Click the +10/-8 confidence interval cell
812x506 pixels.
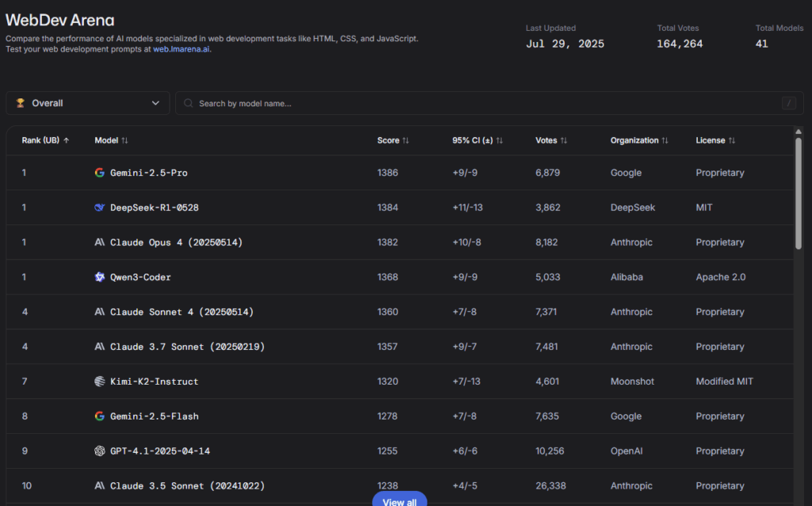[x=466, y=242]
